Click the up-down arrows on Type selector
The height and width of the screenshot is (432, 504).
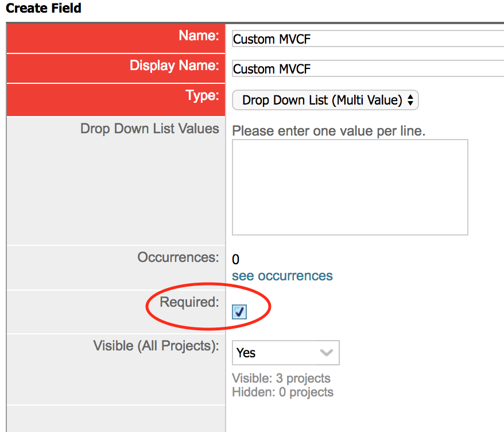click(410, 100)
